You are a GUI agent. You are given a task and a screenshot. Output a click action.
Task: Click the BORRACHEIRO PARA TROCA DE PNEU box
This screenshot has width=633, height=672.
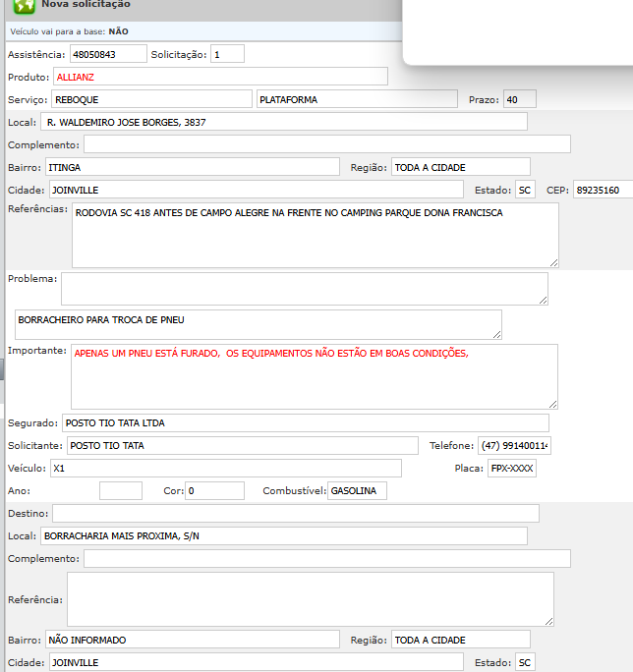(x=259, y=324)
